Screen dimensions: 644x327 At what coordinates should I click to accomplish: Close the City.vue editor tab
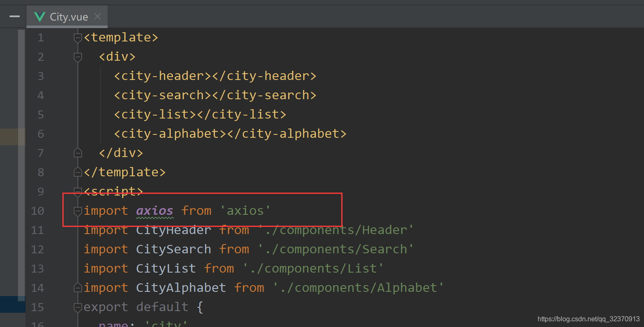[98, 17]
